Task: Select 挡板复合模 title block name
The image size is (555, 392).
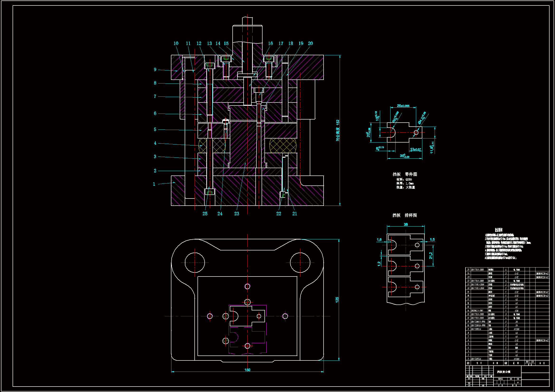Action: click(503, 372)
